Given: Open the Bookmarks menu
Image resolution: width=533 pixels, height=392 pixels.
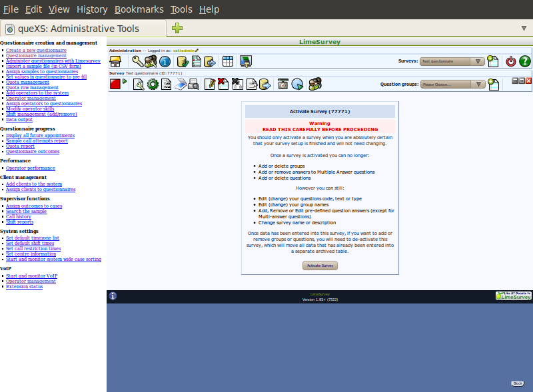Looking at the screenshot, I should (x=138, y=9).
